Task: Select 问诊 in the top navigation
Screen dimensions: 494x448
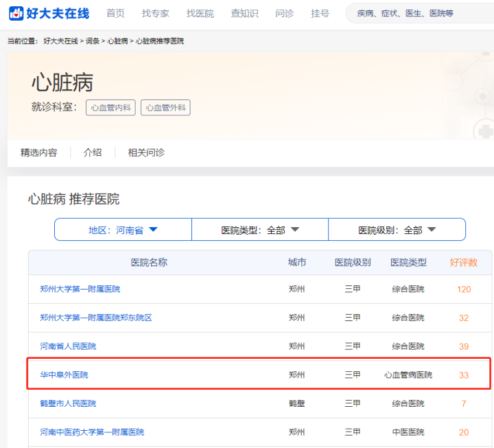Action: pos(284,13)
